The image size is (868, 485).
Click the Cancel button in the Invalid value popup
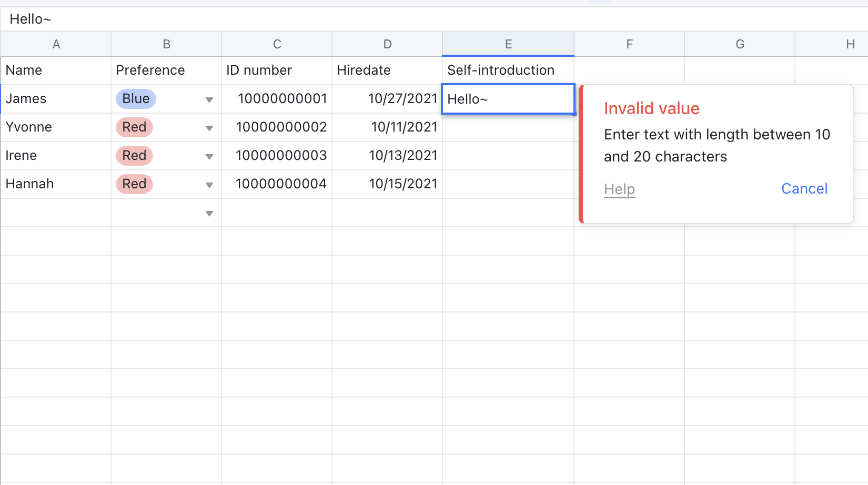804,188
